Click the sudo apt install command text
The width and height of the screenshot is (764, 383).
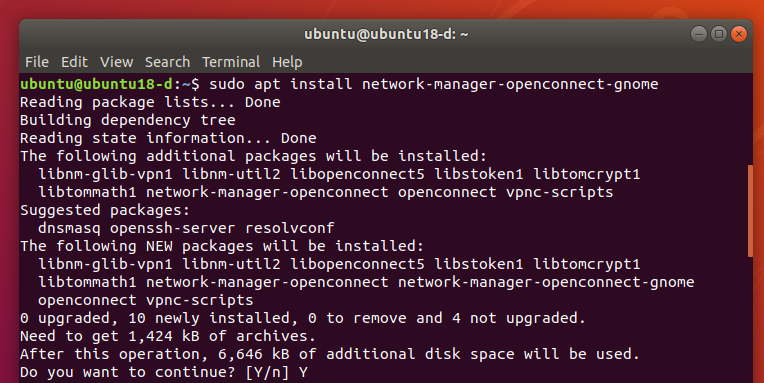(x=434, y=84)
